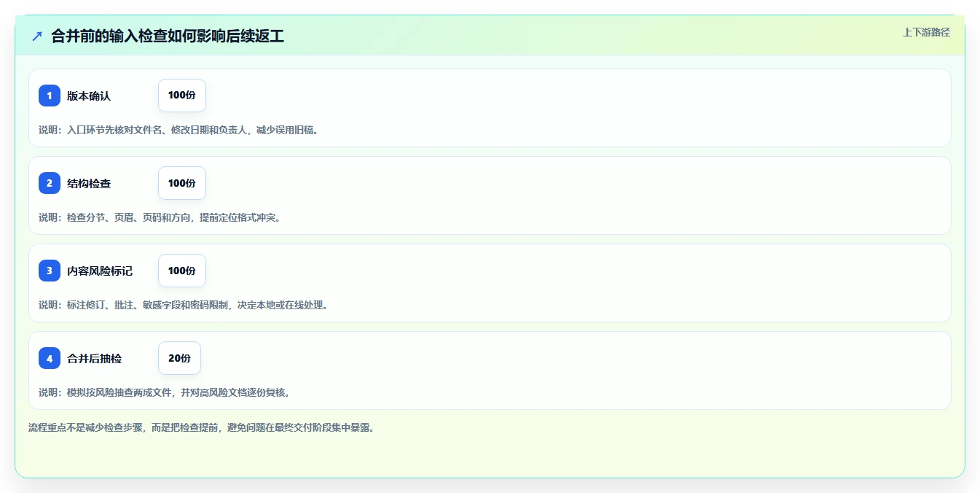Click the footer note starting 流程重点不是减少检查步骤

(202, 427)
